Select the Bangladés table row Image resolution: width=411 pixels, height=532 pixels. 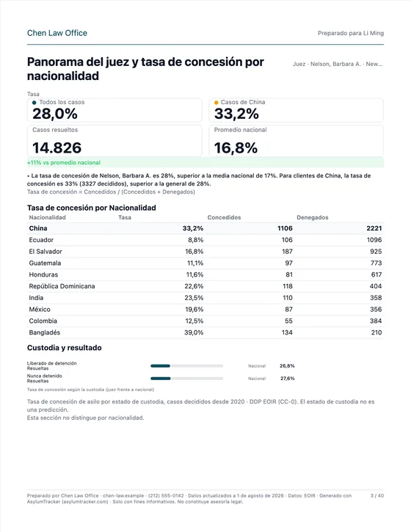[x=205, y=332]
